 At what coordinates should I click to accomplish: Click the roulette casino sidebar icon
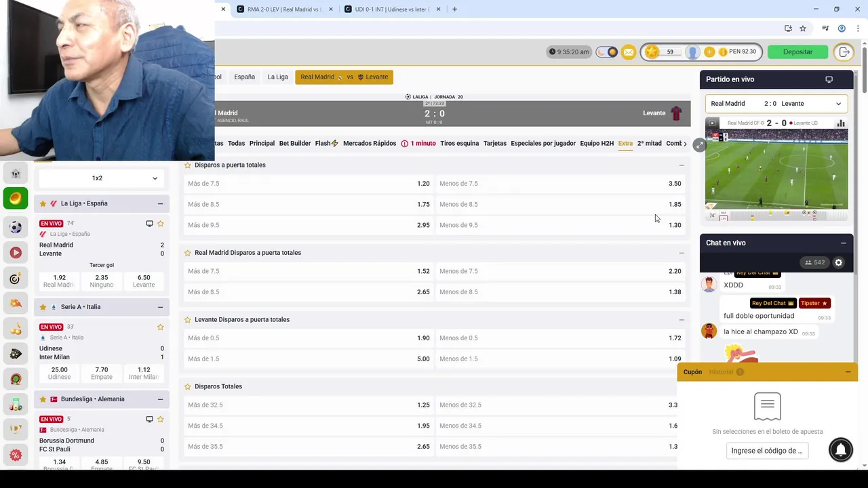[x=16, y=379]
